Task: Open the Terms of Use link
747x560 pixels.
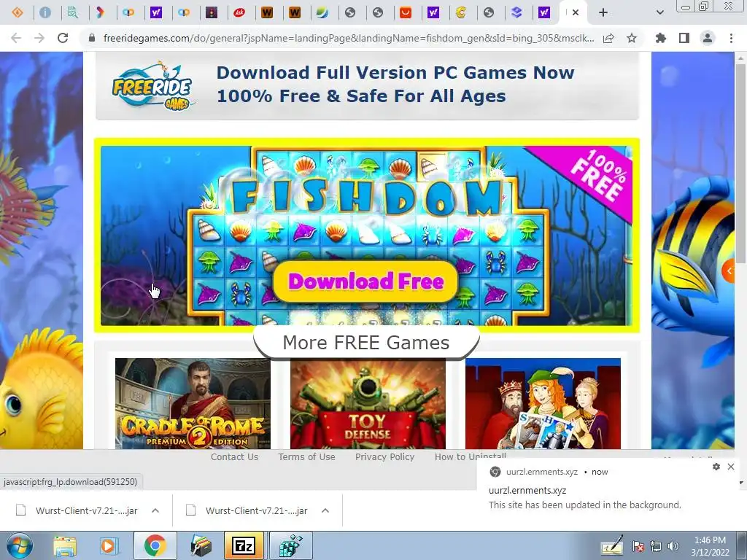Action: 306,456
